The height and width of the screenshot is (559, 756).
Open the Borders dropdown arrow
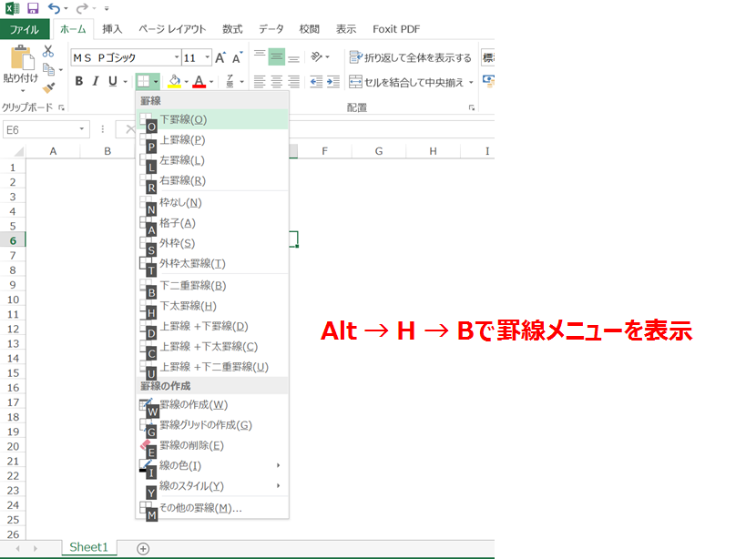[156, 82]
